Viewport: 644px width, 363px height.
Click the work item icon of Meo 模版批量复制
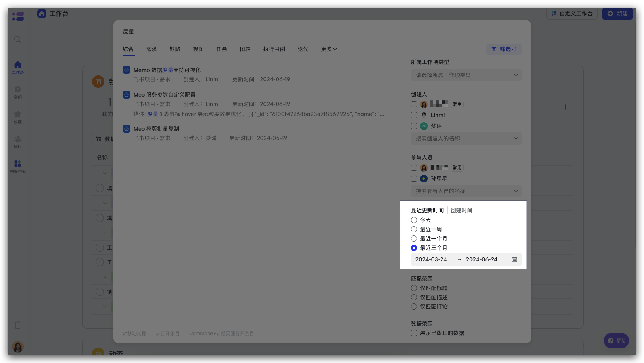coord(126,129)
